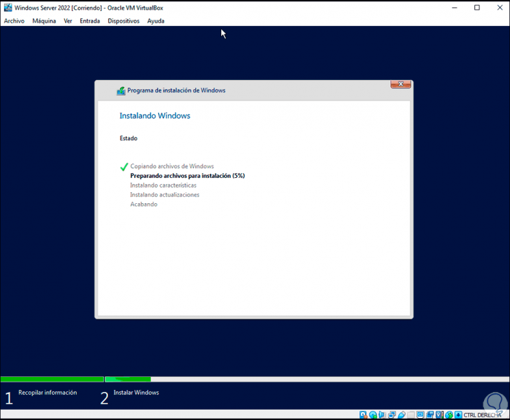Viewport: 510px width, 420px height.
Task: Open the USB devices status icon
Action: [402, 415]
